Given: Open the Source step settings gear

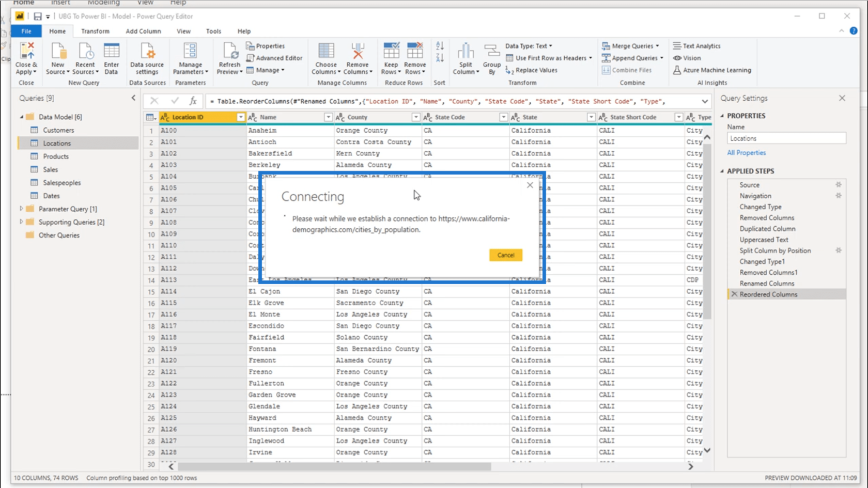Looking at the screenshot, I should (x=839, y=185).
